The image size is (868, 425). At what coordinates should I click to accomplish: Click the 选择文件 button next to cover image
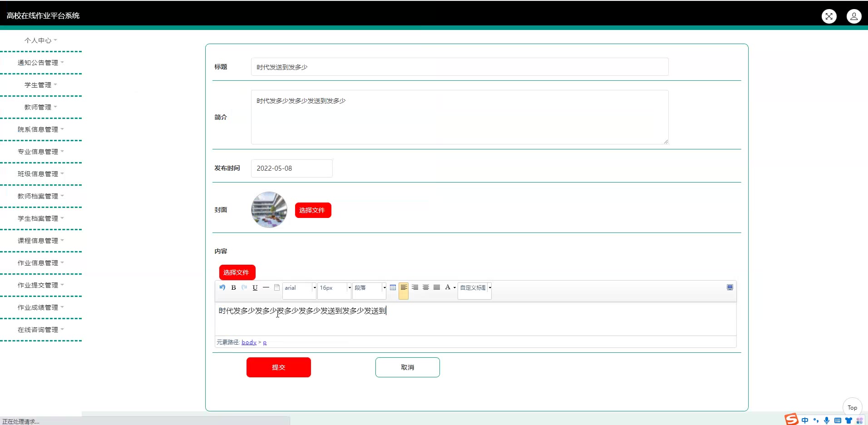click(313, 210)
